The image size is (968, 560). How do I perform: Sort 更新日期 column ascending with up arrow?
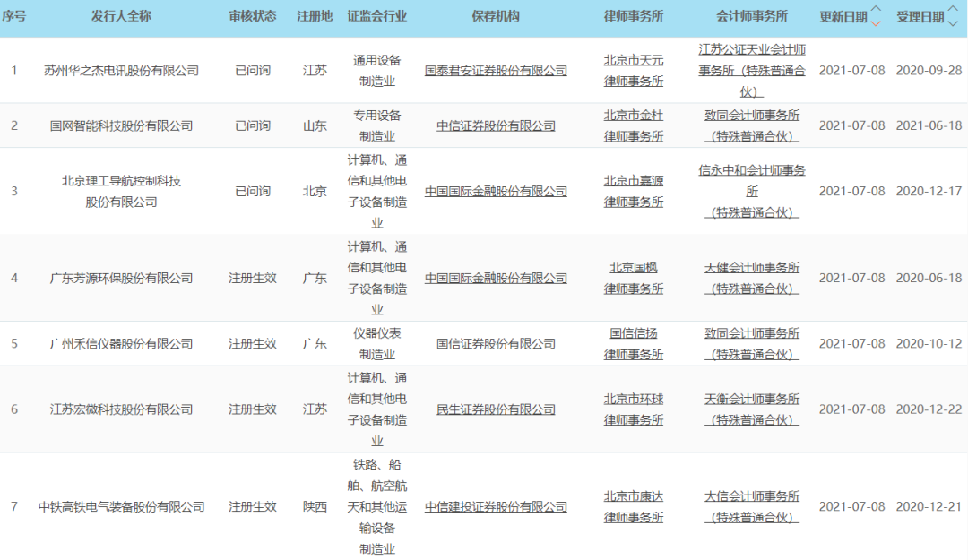click(876, 9)
